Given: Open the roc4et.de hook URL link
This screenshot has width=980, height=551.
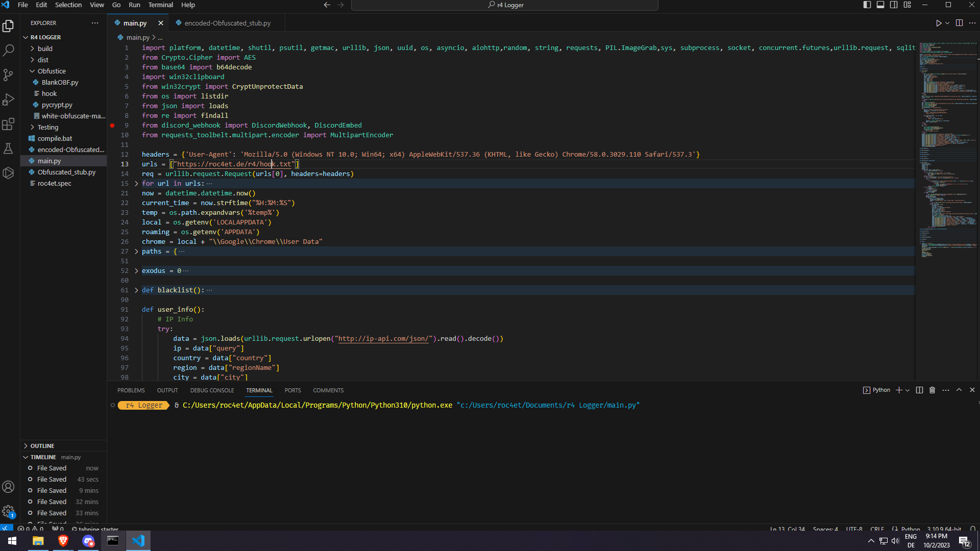Looking at the screenshot, I should (x=234, y=164).
